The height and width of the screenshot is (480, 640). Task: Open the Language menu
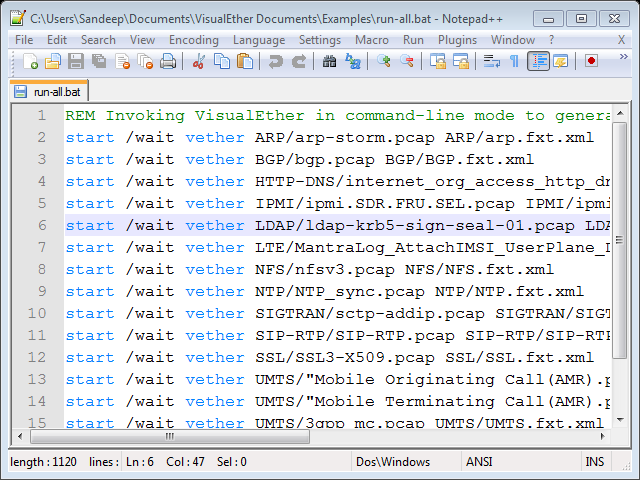(259, 40)
